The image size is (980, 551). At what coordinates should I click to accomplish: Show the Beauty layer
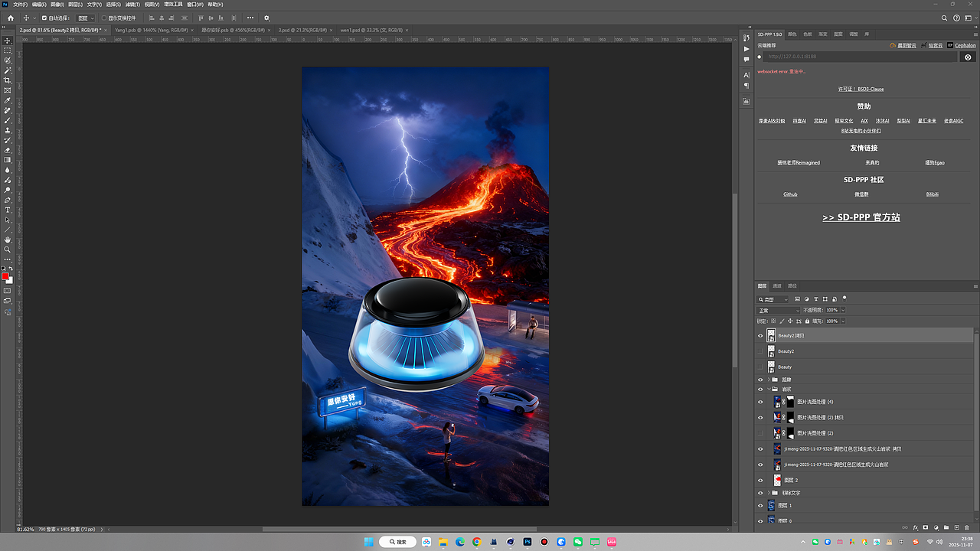click(760, 367)
